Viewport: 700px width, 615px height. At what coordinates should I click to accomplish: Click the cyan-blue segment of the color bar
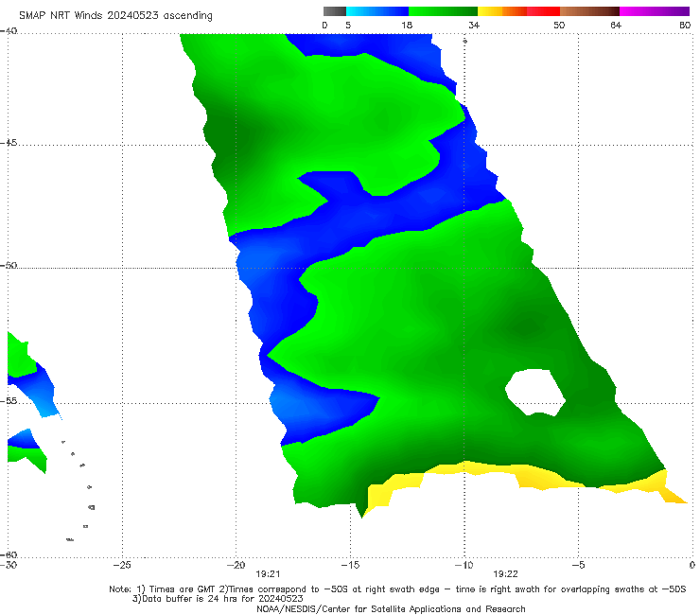[x=377, y=11]
